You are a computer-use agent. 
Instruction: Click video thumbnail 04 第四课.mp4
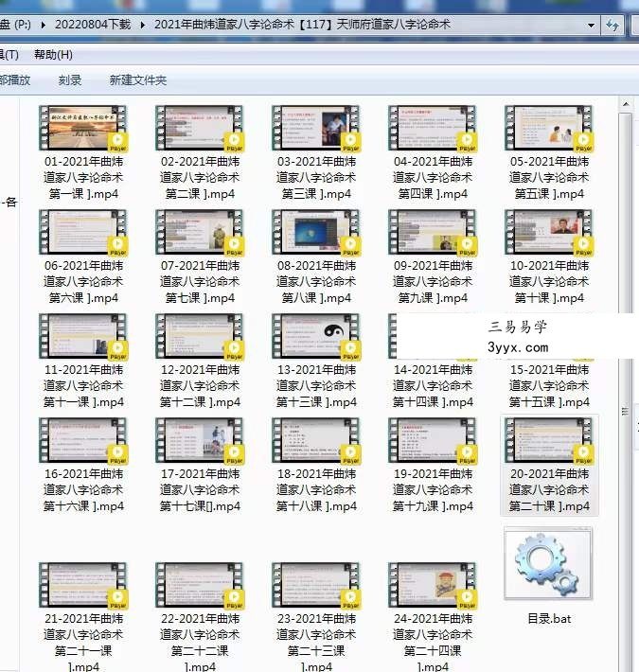point(433,128)
